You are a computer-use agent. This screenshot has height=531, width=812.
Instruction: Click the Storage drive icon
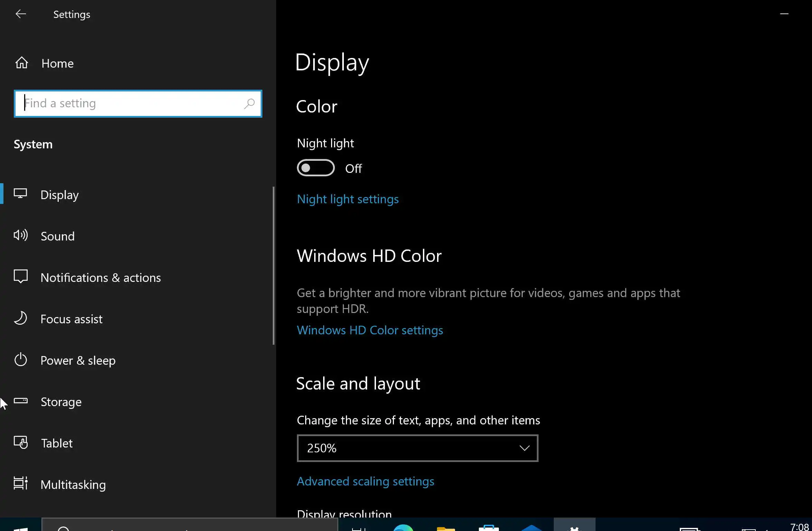tap(21, 401)
